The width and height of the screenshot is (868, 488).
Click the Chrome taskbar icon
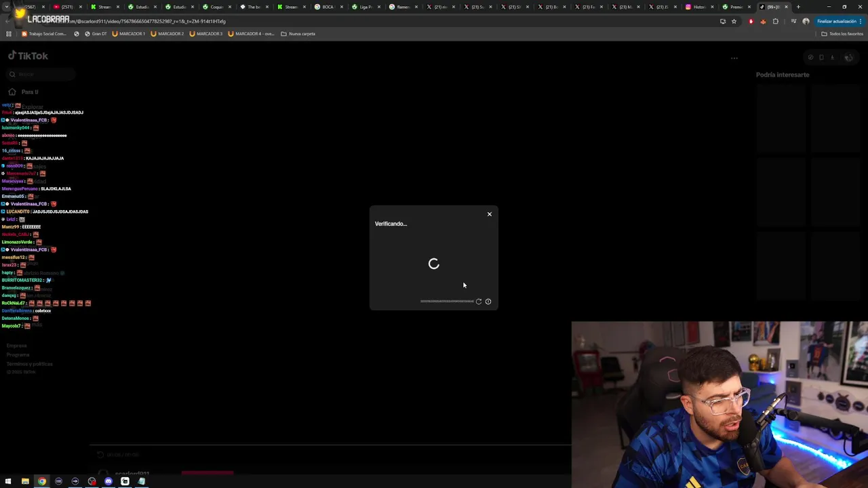coord(42,481)
